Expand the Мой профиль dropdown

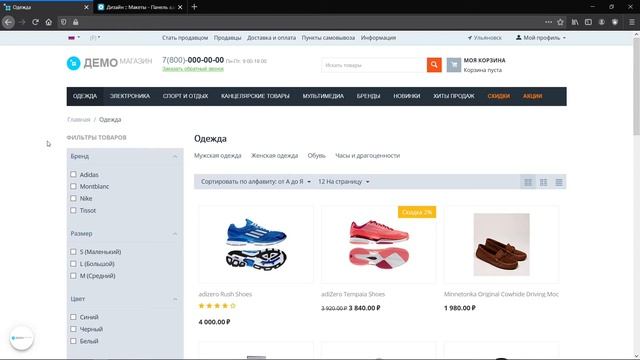click(x=541, y=38)
